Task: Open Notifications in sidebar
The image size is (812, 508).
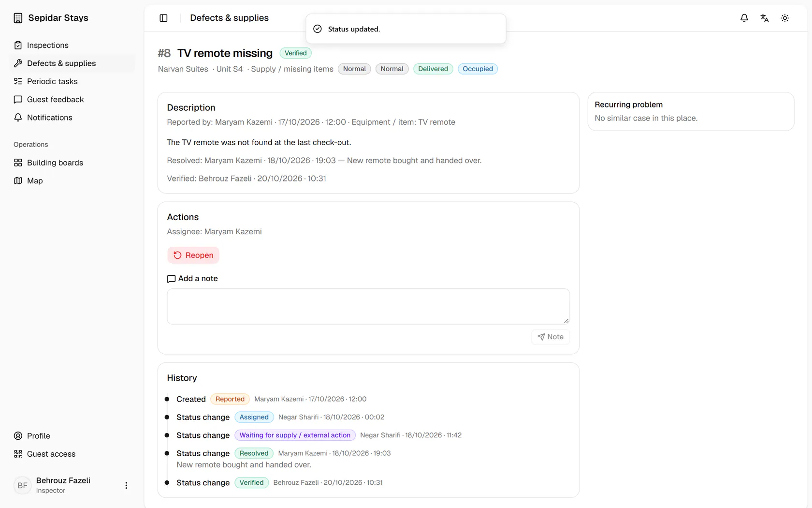Action: pos(72,118)
